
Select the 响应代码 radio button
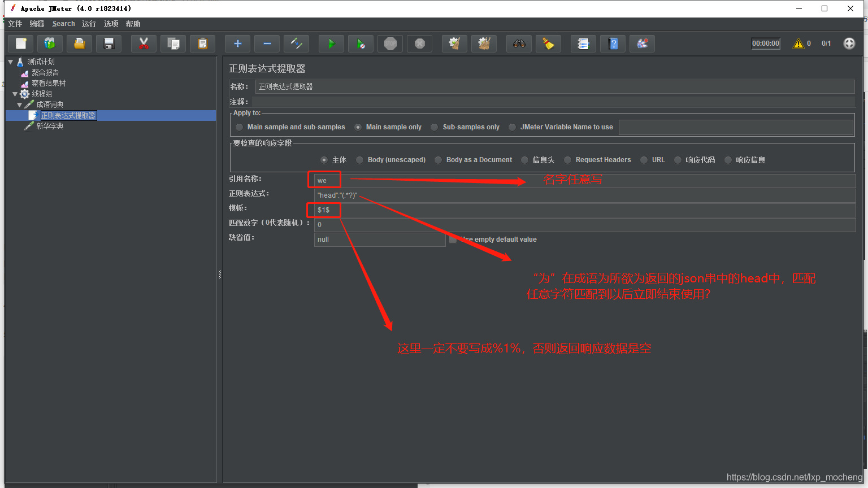(678, 160)
